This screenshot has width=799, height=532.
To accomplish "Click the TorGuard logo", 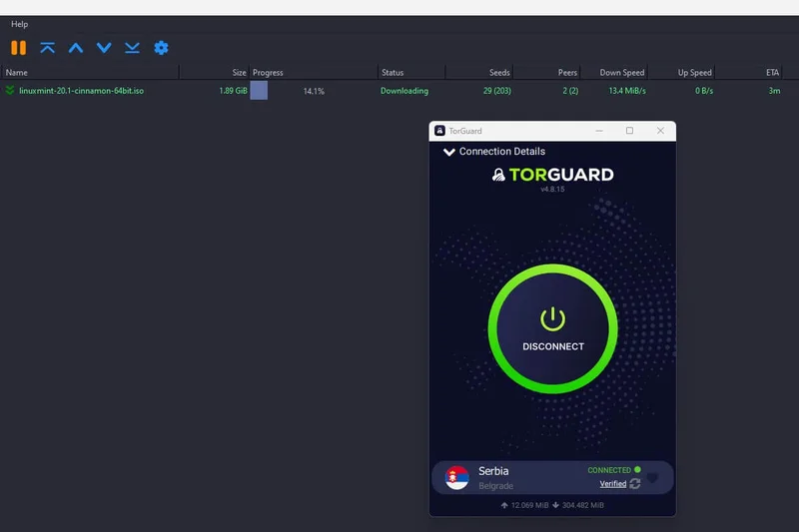I will [x=553, y=175].
